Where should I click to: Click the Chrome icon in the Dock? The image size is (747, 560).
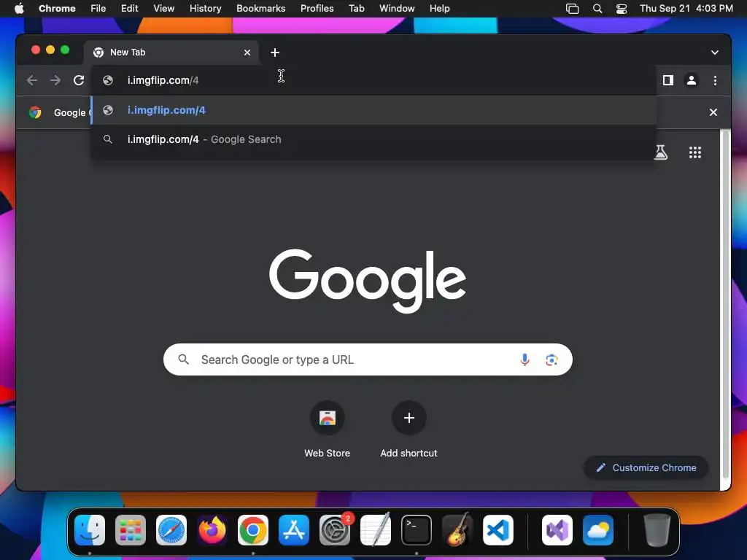pos(253,530)
